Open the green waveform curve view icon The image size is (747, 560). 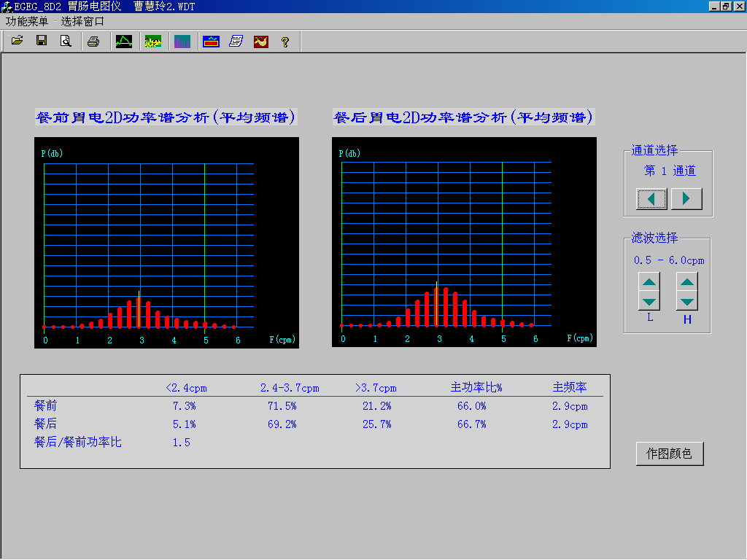click(x=124, y=42)
